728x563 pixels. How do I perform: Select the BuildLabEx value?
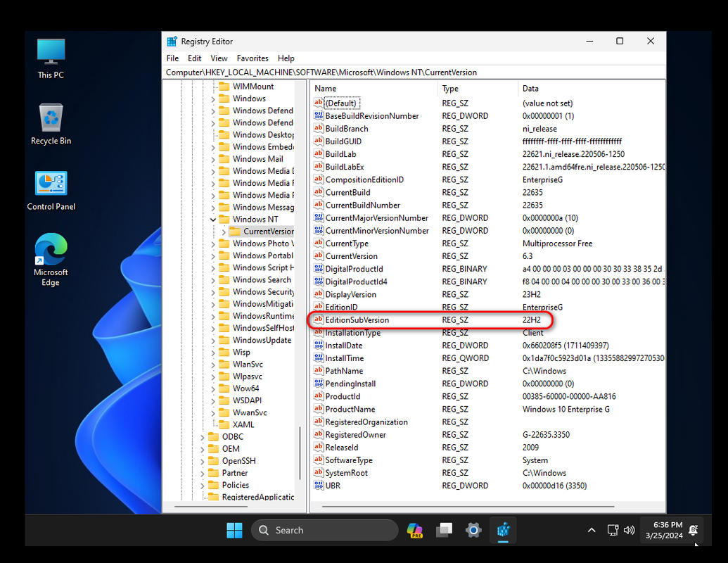(345, 167)
